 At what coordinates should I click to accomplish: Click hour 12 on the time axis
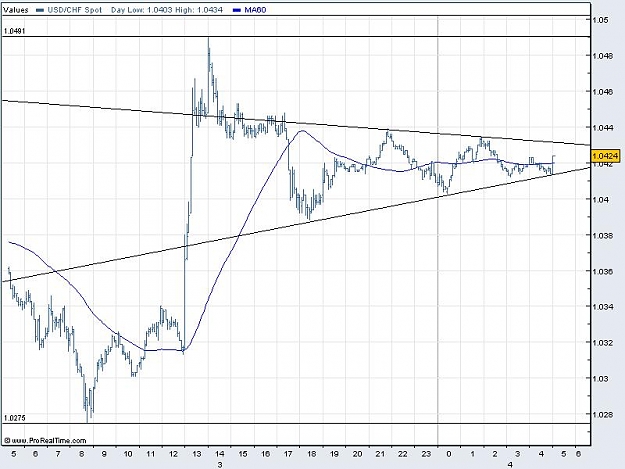[x=174, y=454]
